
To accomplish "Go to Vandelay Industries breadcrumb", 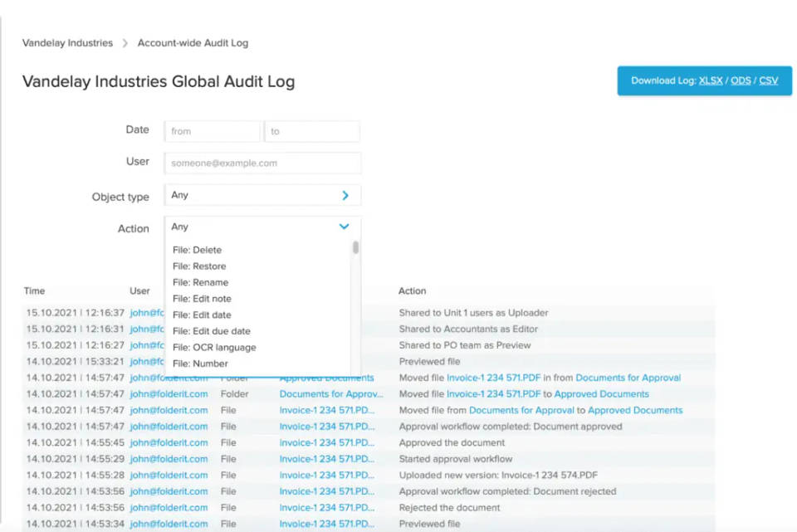I will pyautogui.click(x=67, y=43).
